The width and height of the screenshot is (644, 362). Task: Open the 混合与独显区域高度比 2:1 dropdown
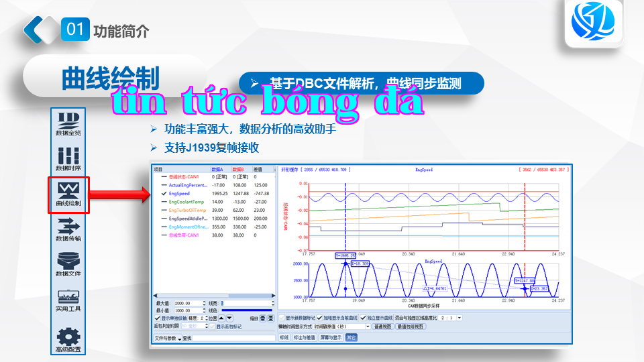tap(451, 318)
